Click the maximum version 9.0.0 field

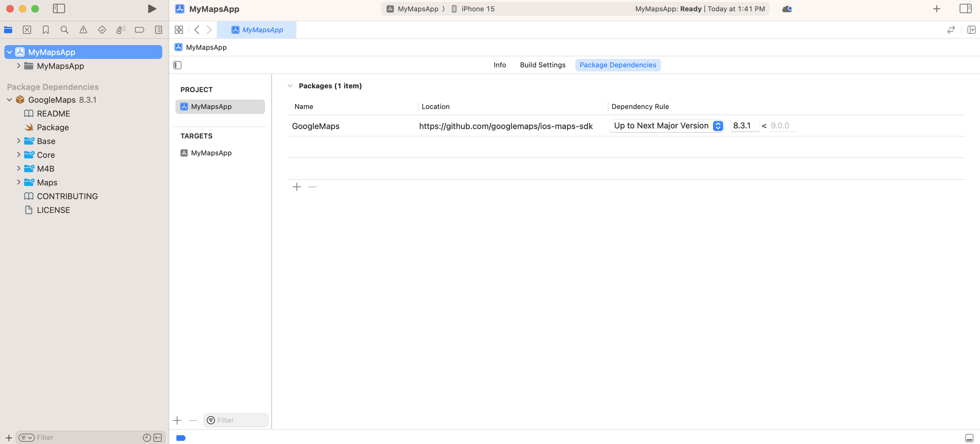pyautogui.click(x=782, y=126)
